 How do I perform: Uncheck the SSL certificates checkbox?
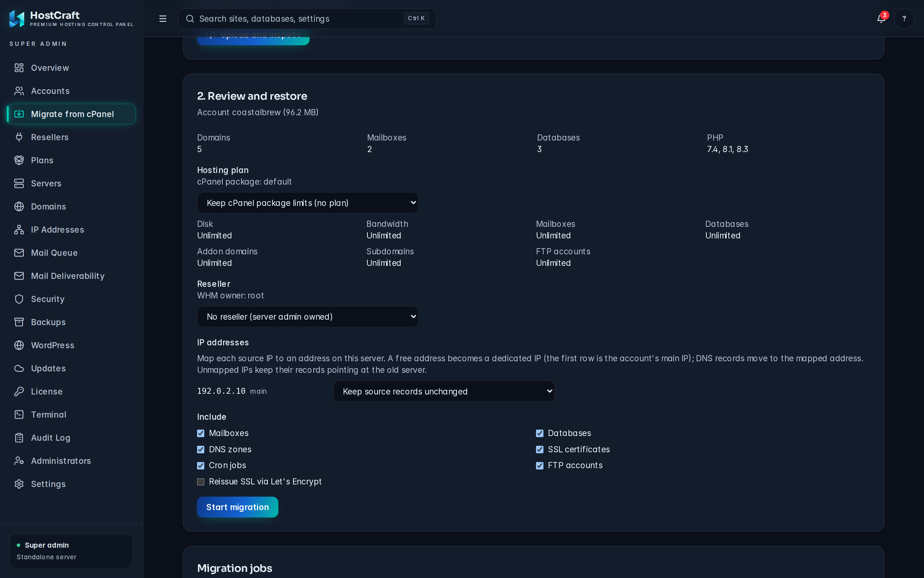(540, 449)
